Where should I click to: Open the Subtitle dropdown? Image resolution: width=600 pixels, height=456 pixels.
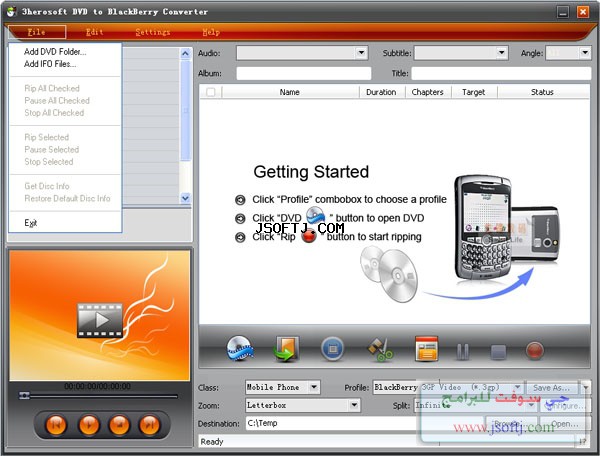[x=501, y=53]
